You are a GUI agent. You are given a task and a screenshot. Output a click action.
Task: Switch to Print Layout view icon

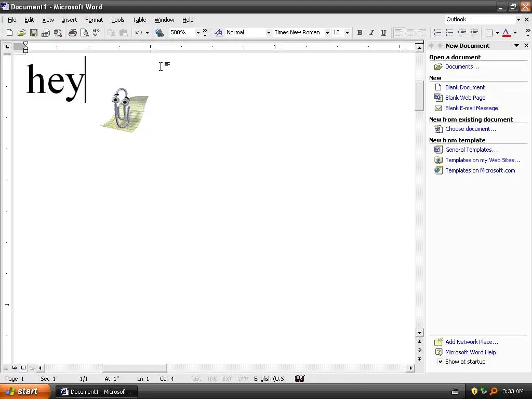[23, 368]
